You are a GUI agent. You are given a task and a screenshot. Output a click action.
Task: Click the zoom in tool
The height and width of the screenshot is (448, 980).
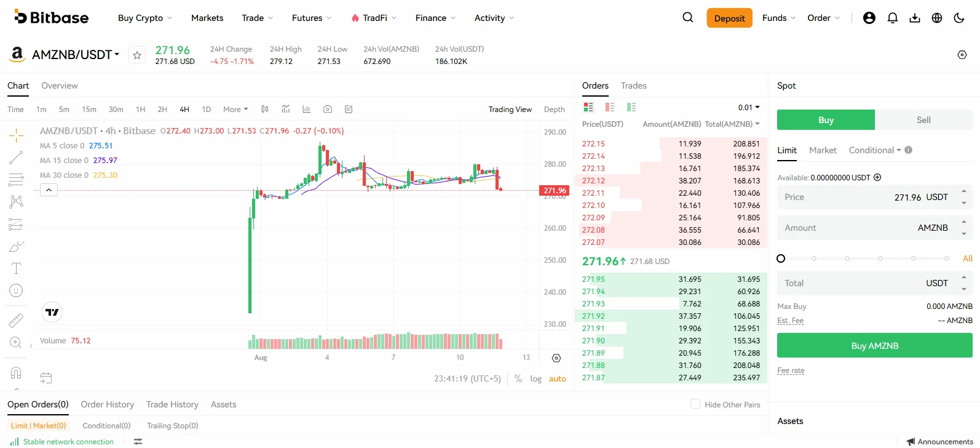point(16,343)
